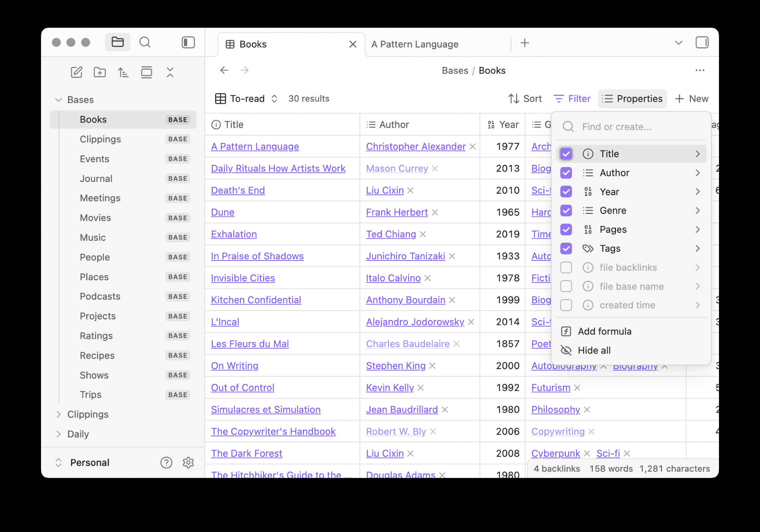This screenshot has height=532, width=760.
Task: Switch to the A Pattern Language tab
Action: [415, 44]
